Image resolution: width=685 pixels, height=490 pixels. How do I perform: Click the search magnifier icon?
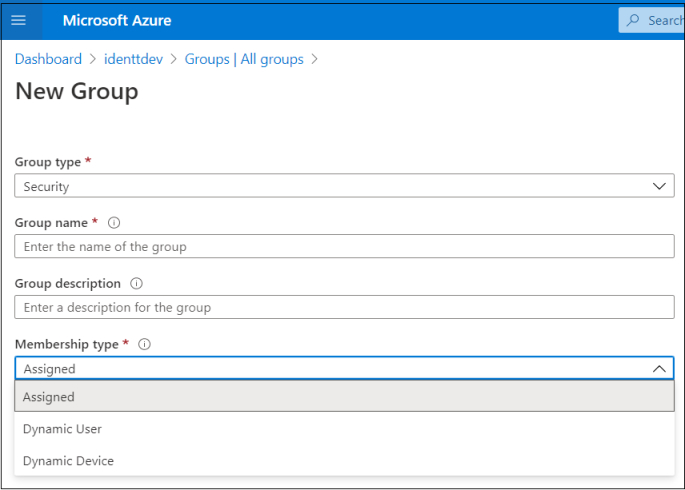(633, 20)
